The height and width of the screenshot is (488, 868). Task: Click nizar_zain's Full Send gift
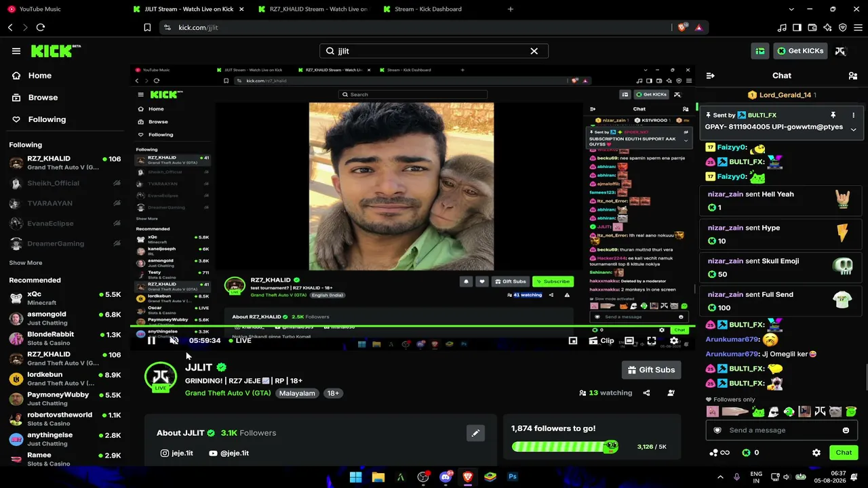pos(781,302)
